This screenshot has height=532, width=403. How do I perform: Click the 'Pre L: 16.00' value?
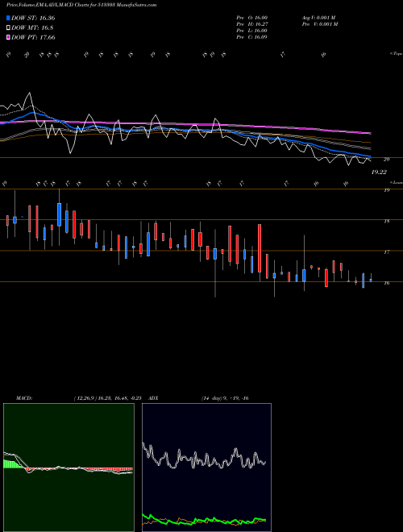251,31
